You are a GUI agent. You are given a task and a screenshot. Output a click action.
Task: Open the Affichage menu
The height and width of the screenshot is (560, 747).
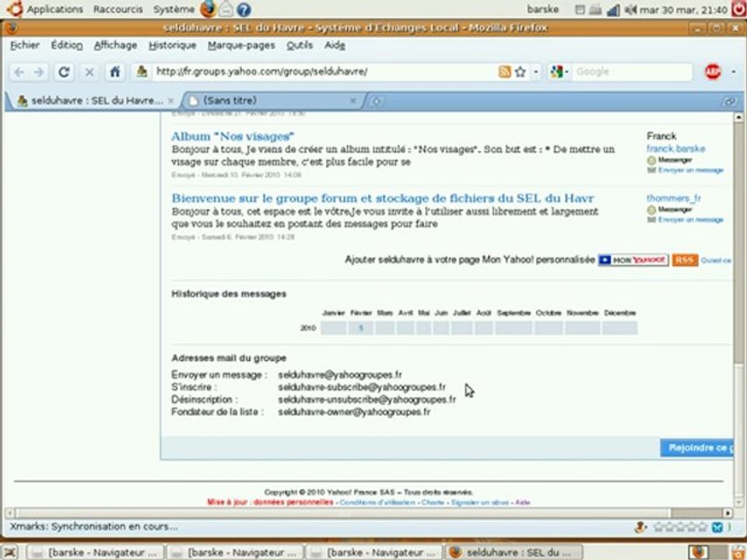click(115, 45)
